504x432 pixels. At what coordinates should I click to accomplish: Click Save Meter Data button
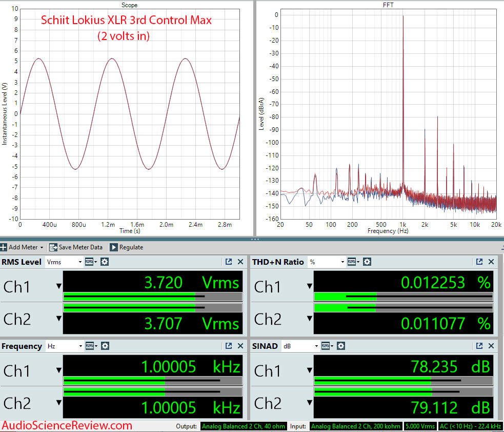point(76,247)
